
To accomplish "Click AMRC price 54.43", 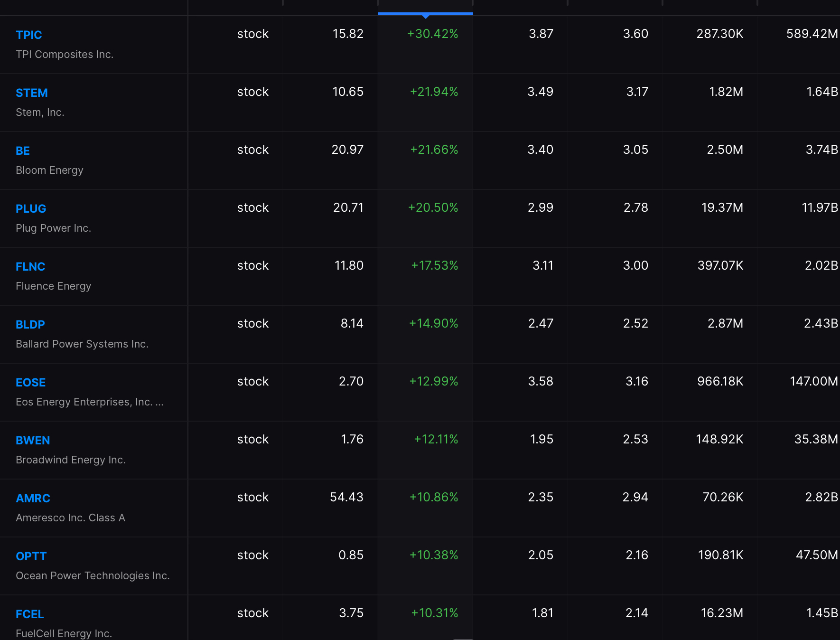I will [x=346, y=497].
